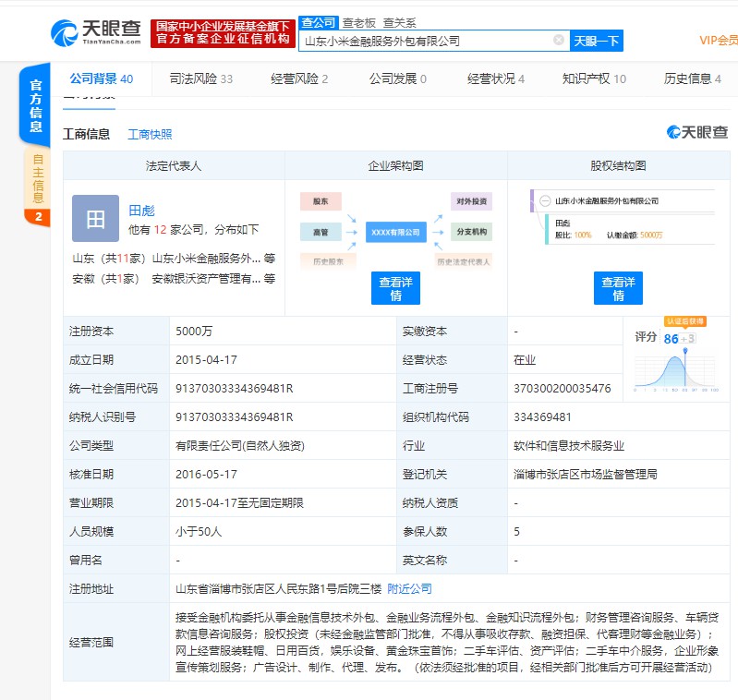Open the 公司发展 0 tab
738x700 pixels.
coord(398,78)
